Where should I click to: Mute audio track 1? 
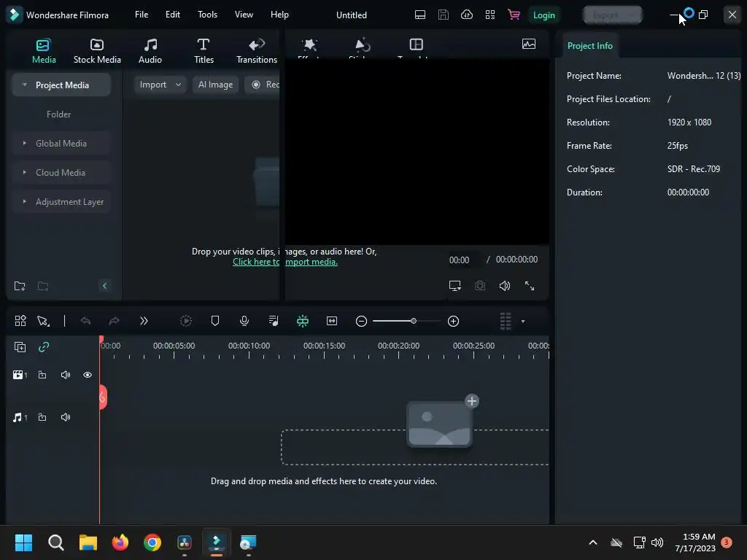66,417
